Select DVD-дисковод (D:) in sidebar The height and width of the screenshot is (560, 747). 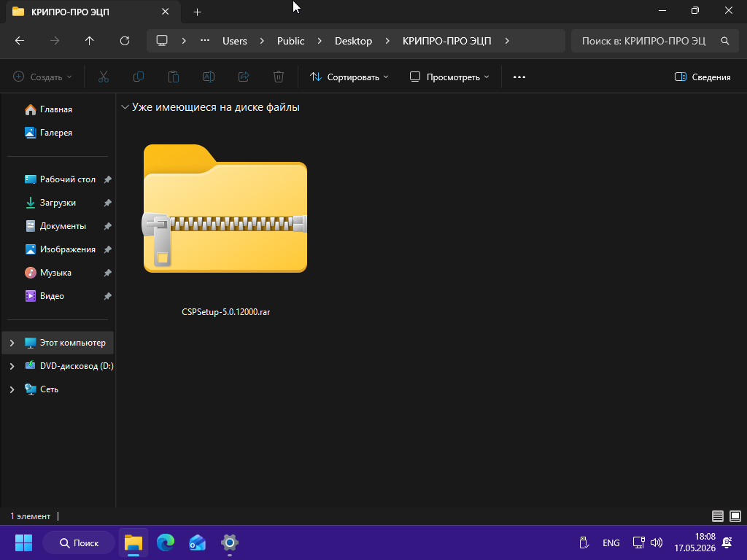coord(69,366)
